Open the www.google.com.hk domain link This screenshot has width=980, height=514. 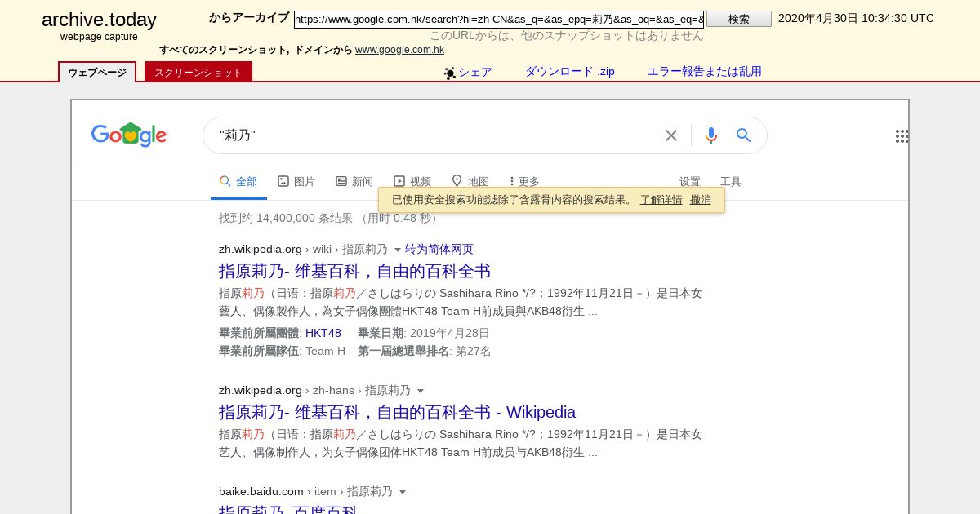[399, 50]
